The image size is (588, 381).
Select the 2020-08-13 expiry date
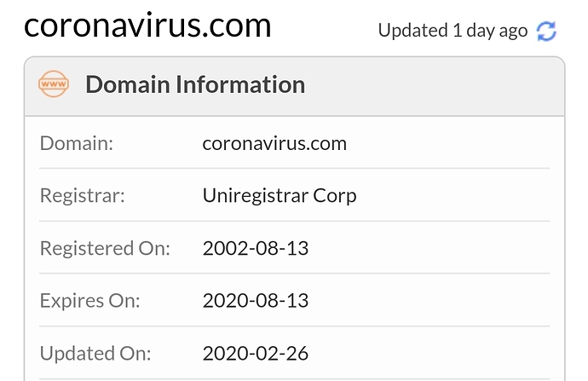[x=256, y=301]
